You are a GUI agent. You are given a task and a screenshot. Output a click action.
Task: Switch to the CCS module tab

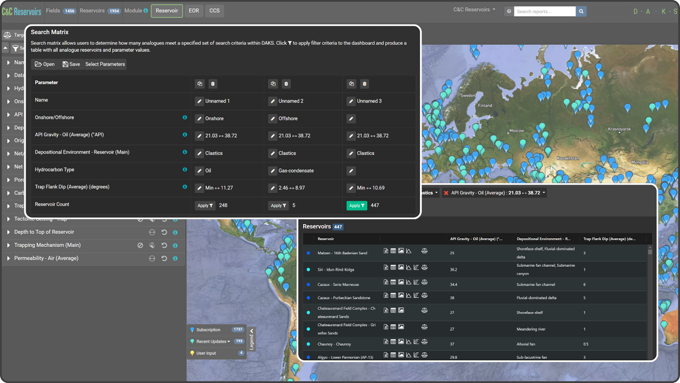click(215, 11)
